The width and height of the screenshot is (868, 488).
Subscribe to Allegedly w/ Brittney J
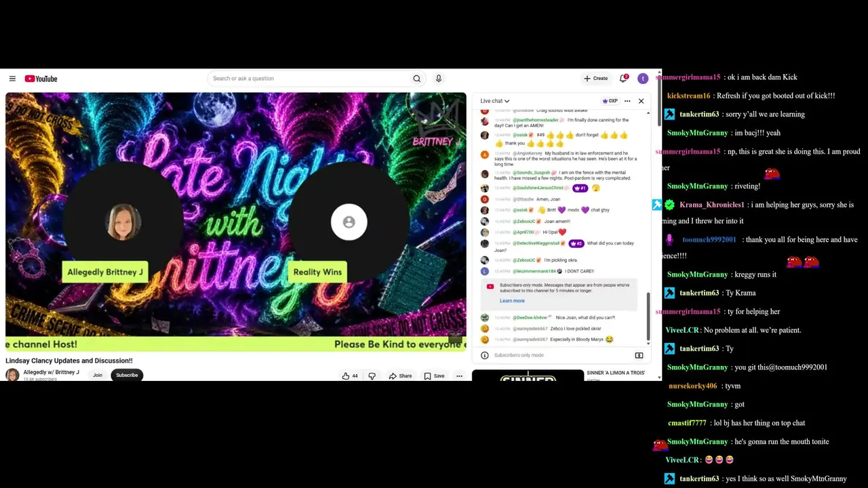click(127, 375)
